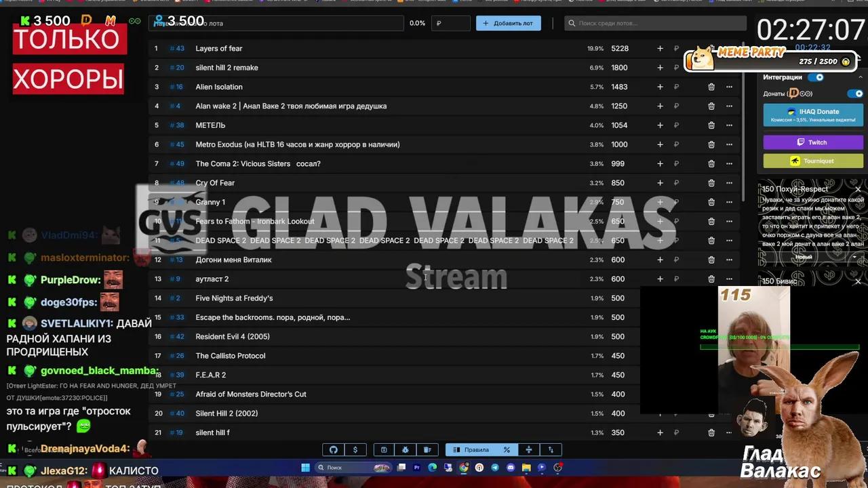Dismiss the 150 Бивис donation card
Image resolution: width=868 pixels, height=488 pixels.
pyautogui.click(x=858, y=281)
